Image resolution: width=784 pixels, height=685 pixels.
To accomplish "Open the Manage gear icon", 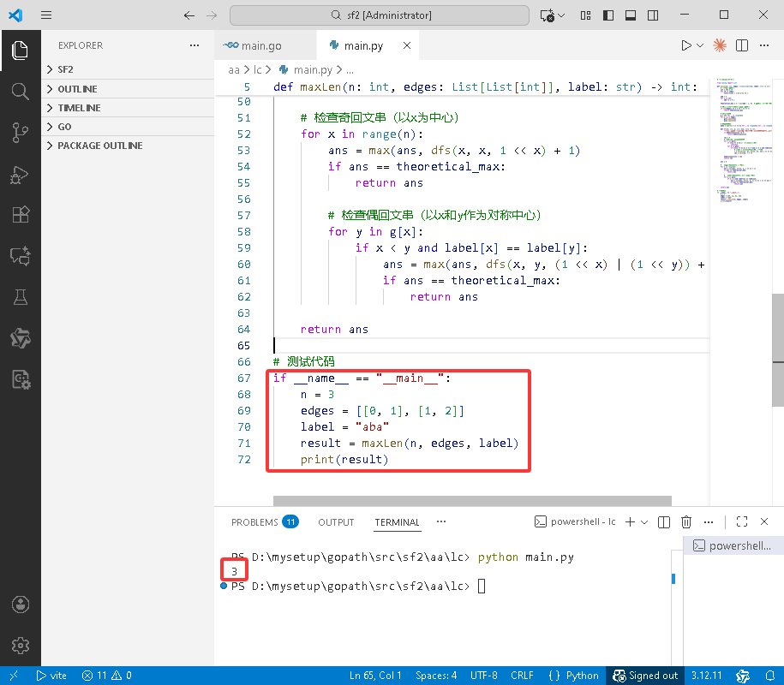I will [x=20, y=646].
